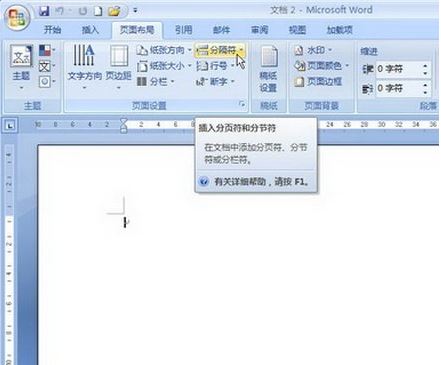Open the 引用 ribbon tab

pos(184,30)
